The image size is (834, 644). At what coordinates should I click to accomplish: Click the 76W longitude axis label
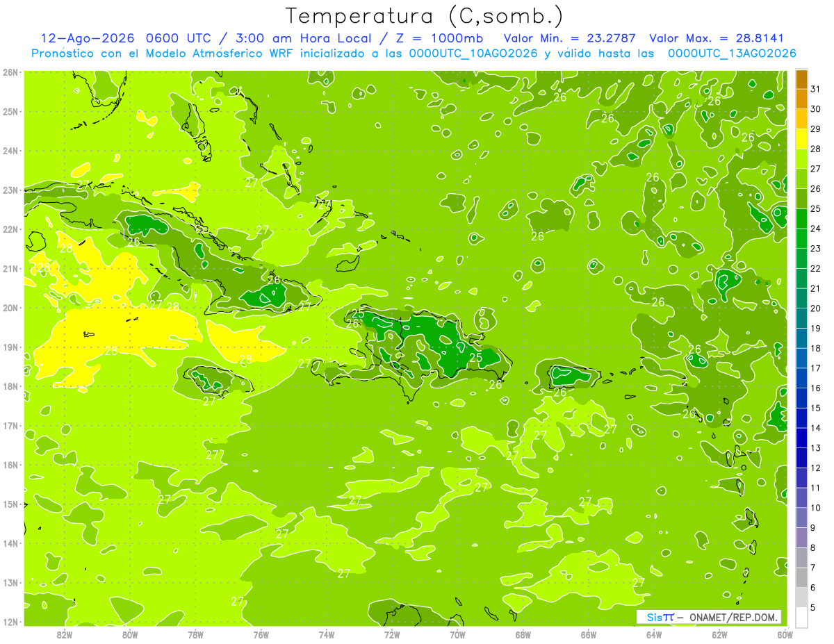click(261, 634)
